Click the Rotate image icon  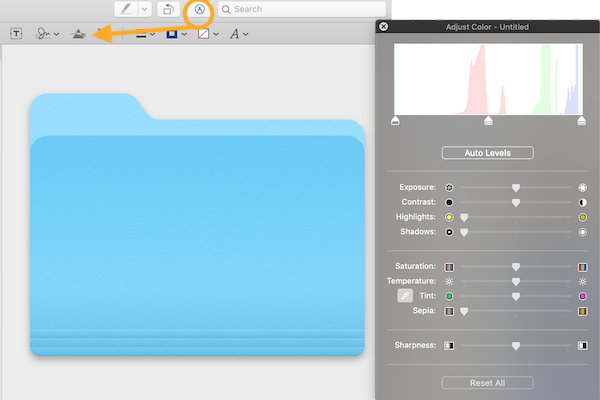pos(168,9)
